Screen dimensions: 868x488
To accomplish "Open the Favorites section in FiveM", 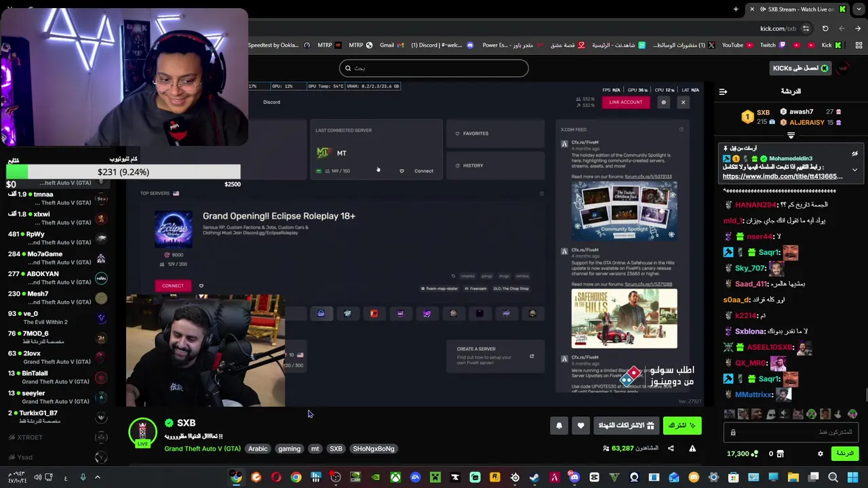I will click(x=495, y=134).
